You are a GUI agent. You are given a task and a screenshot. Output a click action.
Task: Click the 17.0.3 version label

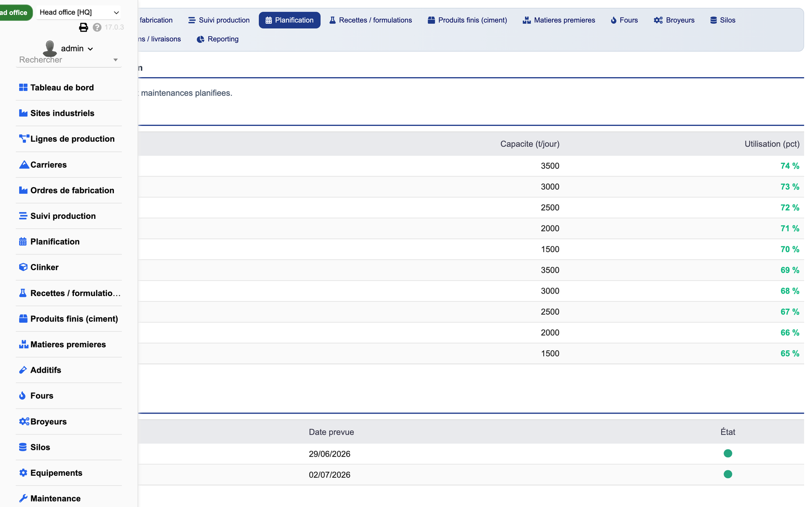[114, 27]
